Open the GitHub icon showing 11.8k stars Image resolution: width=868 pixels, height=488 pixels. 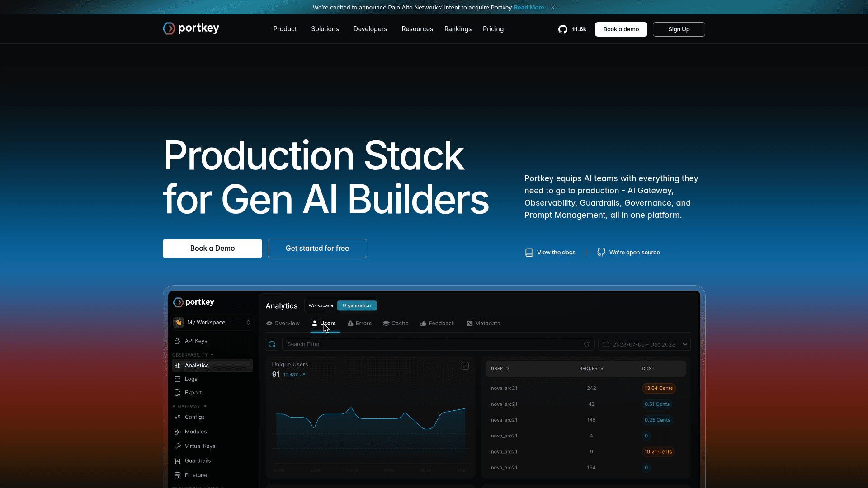pos(563,29)
